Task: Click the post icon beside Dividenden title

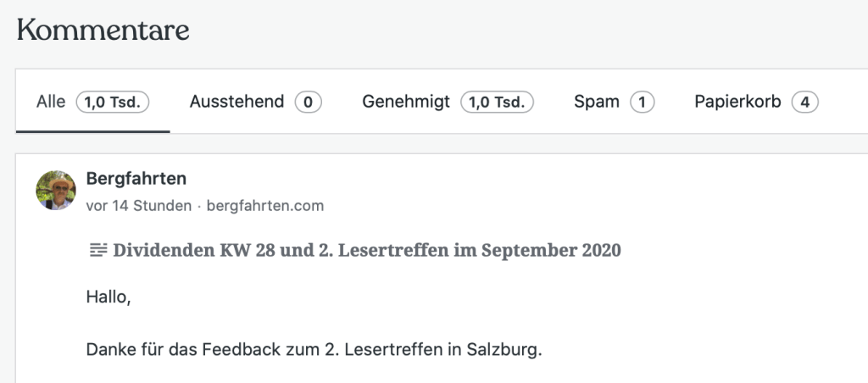Action: coord(98,250)
